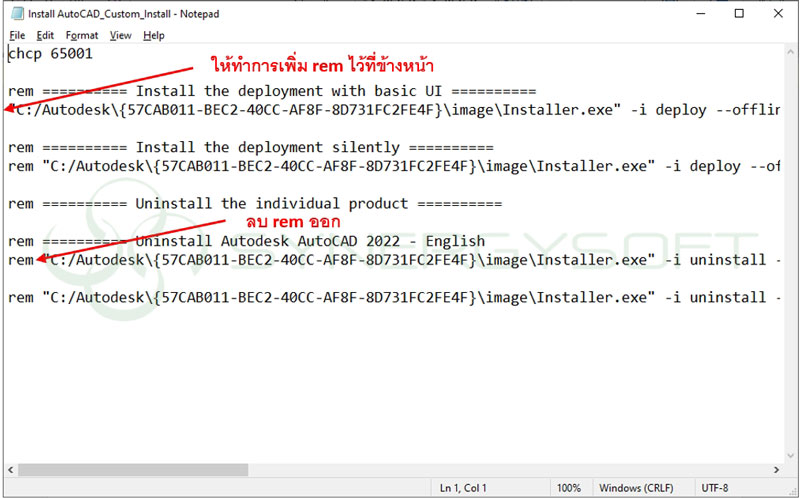Click the UTF-8 encoding status entry

[715, 488]
